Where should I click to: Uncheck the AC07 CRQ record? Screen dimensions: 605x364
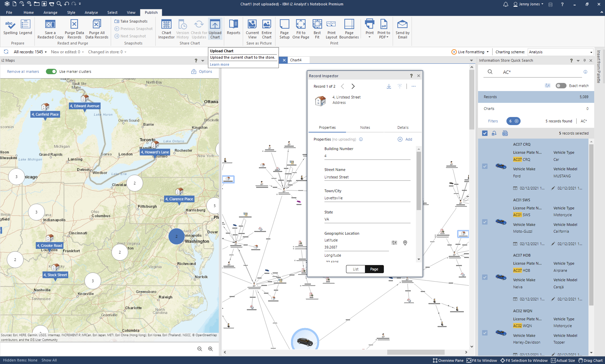click(x=485, y=166)
